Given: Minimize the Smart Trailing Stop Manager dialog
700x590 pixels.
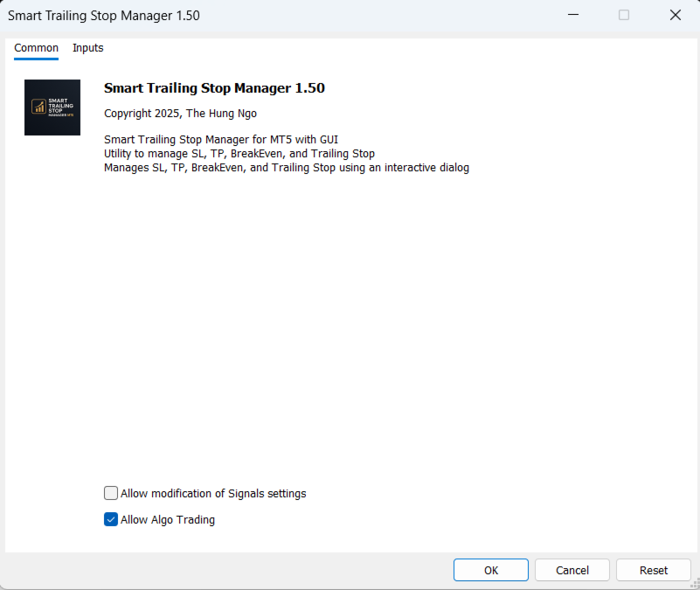Looking at the screenshot, I should coord(572,15).
